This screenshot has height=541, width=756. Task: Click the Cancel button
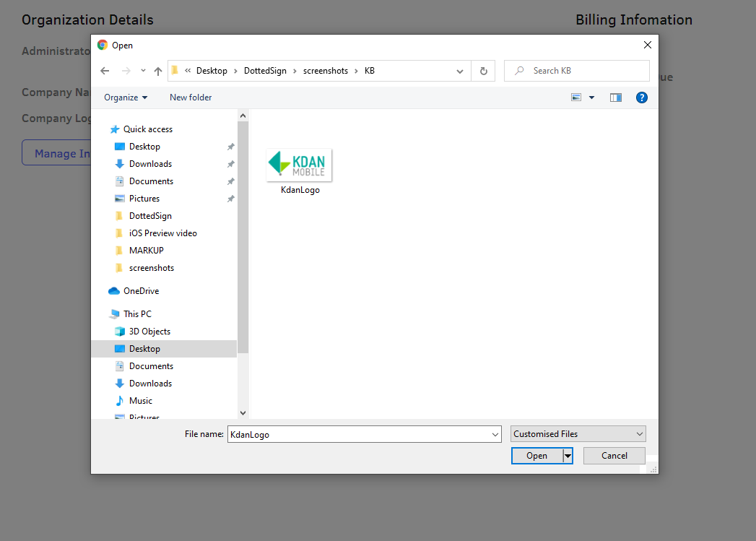pyautogui.click(x=614, y=456)
